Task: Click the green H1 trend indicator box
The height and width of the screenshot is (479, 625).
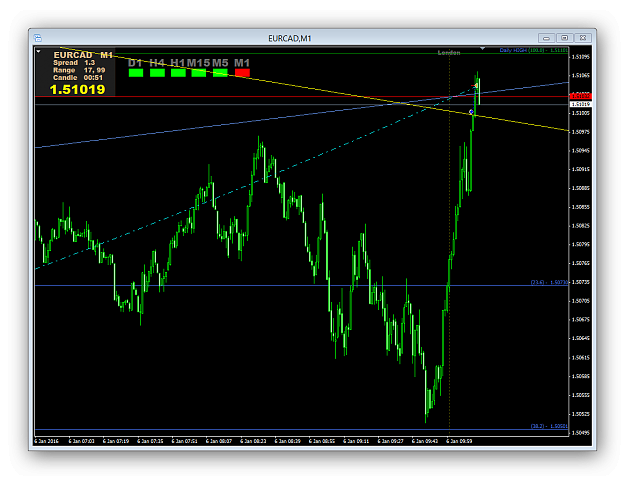Action: pos(178,73)
